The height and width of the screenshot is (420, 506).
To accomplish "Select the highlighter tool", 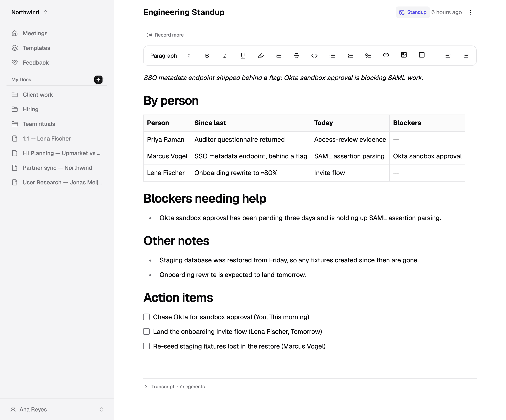I will pyautogui.click(x=261, y=56).
